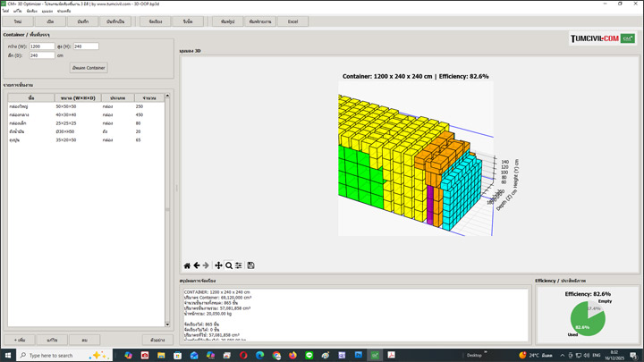
Task: Click the Excel export button
Action: coord(292,20)
